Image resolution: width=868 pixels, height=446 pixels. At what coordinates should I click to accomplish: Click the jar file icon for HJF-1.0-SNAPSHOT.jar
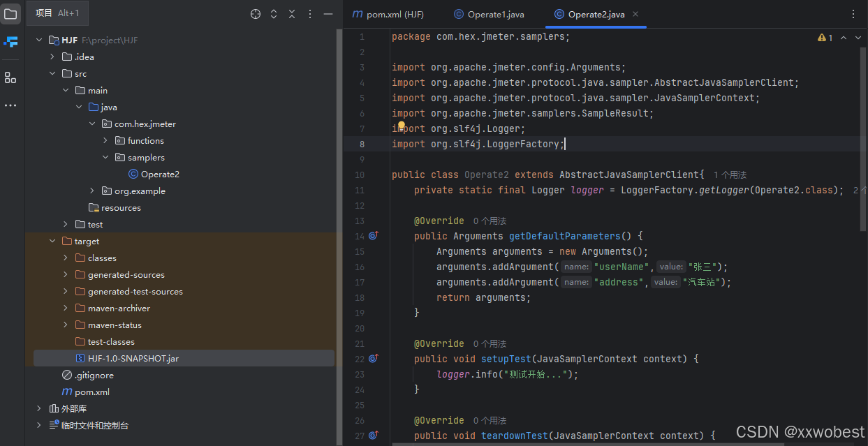[x=80, y=358]
